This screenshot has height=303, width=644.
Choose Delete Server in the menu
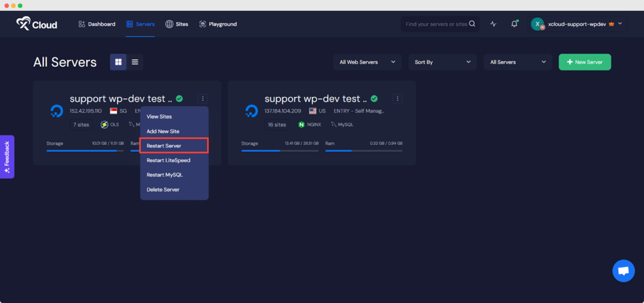coord(164,190)
